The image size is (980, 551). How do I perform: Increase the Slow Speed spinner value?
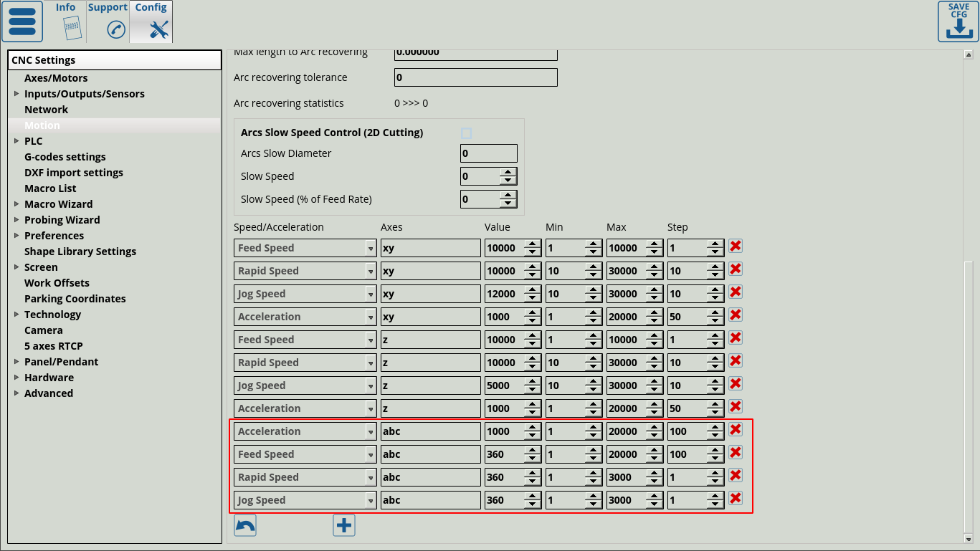click(508, 172)
